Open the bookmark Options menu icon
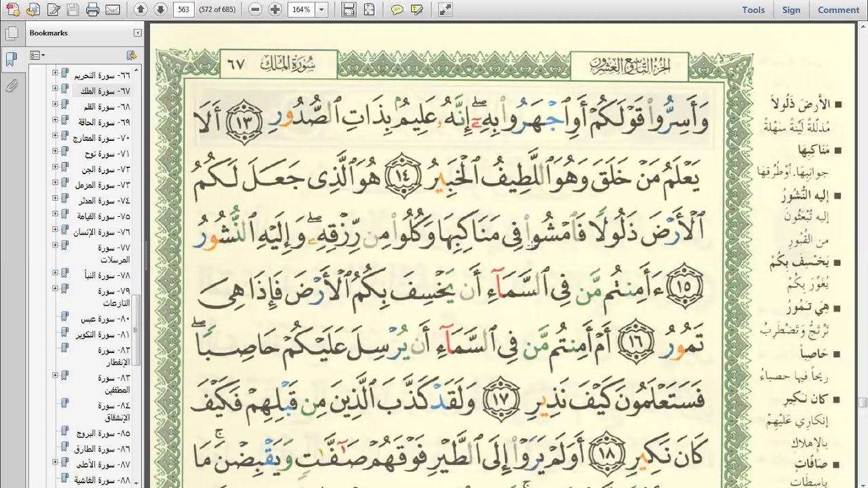This screenshot has width=868, height=488. tap(37, 55)
